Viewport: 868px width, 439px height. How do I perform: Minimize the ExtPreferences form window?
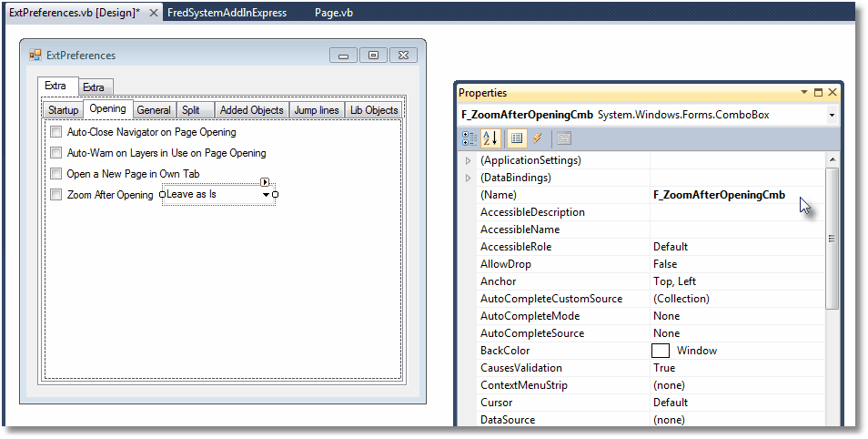(343, 55)
